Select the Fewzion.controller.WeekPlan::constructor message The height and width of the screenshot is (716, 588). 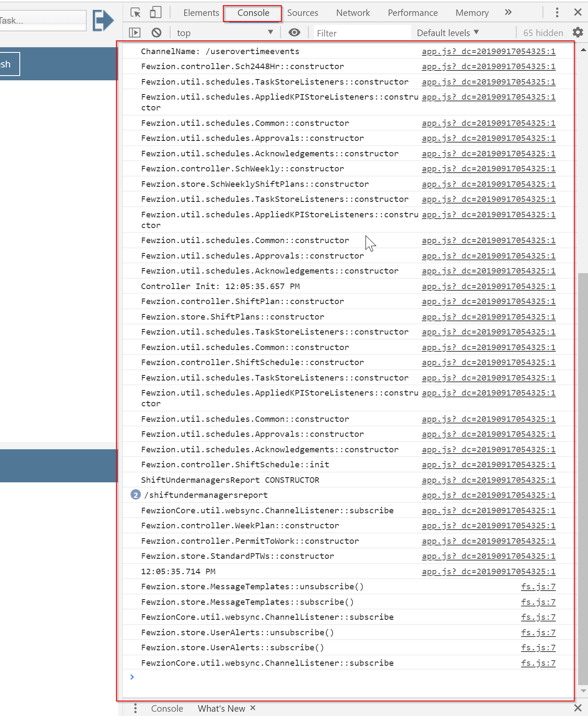pyautogui.click(x=240, y=526)
